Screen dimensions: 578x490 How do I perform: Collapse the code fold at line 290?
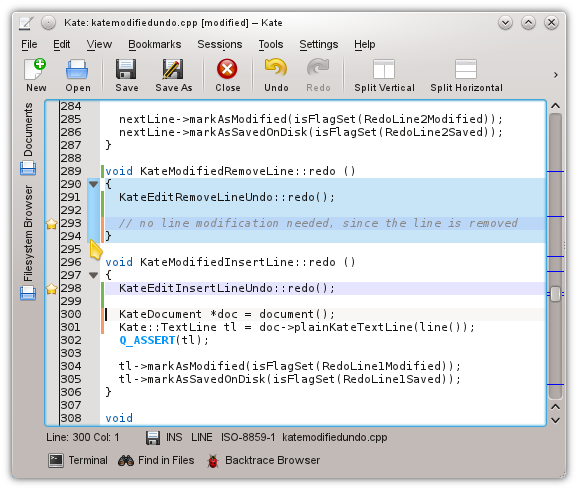point(93,184)
